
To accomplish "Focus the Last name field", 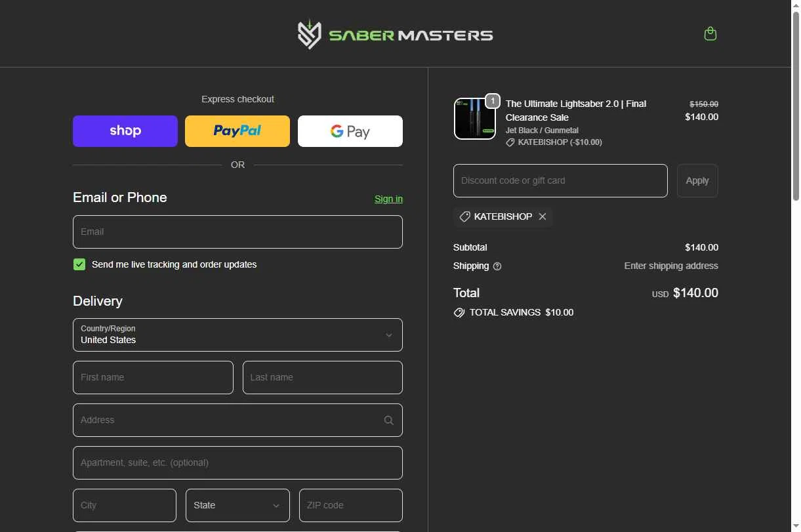I will tap(323, 377).
